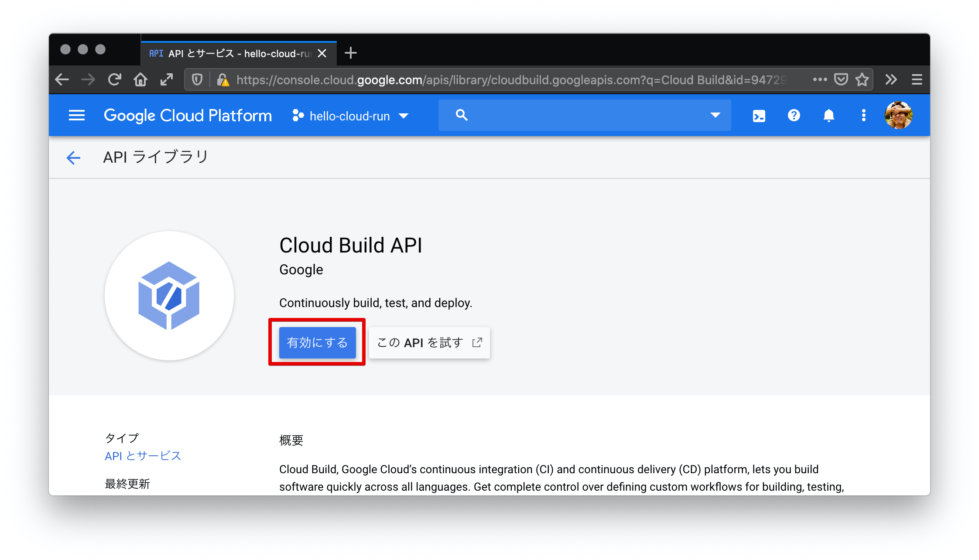979x560 pixels.
Task: Open page actions three-dot menu in URL bar
Action: pyautogui.click(x=820, y=79)
